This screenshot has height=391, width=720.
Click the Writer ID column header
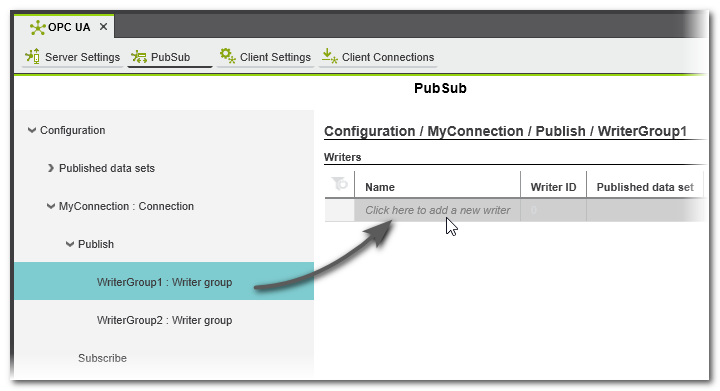point(553,187)
